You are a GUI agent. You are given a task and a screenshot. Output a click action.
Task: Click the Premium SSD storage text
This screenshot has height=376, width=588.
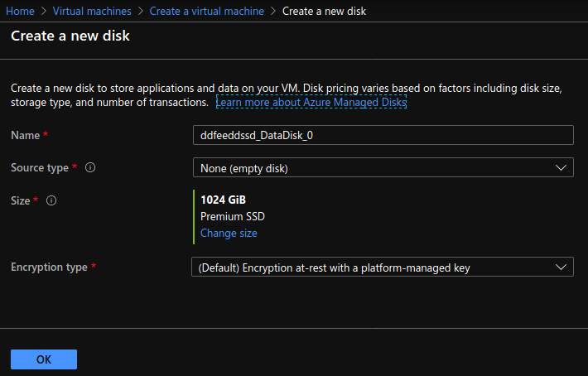(233, 217)
